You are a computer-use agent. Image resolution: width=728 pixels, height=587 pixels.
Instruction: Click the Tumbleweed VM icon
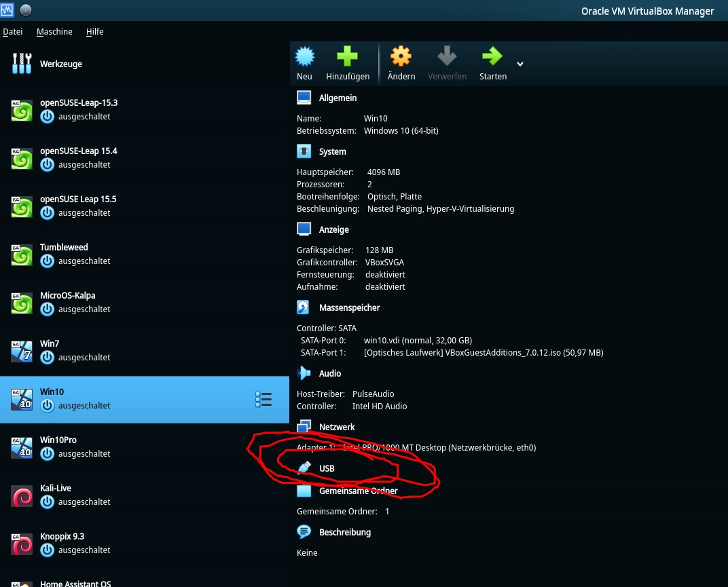[x=22, y=254]
